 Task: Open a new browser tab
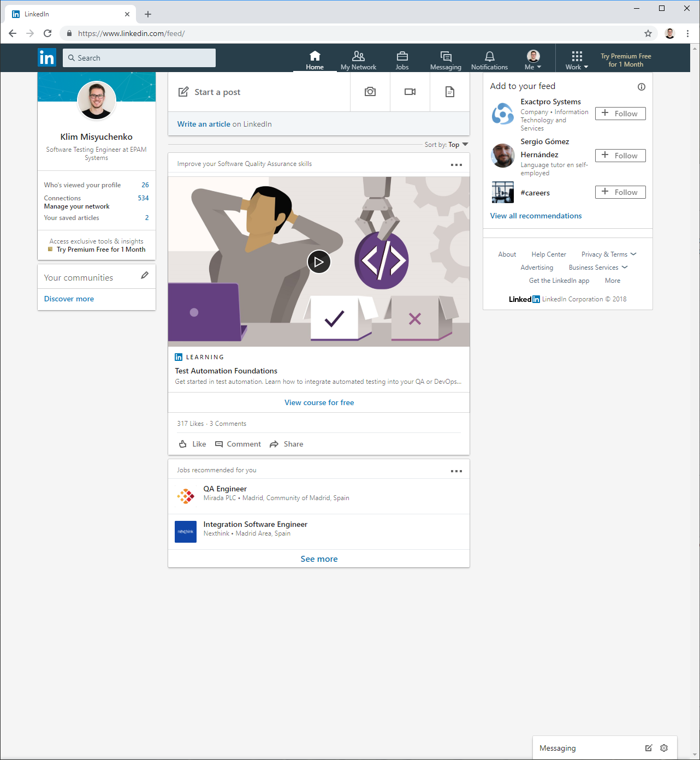click(148, 14)
